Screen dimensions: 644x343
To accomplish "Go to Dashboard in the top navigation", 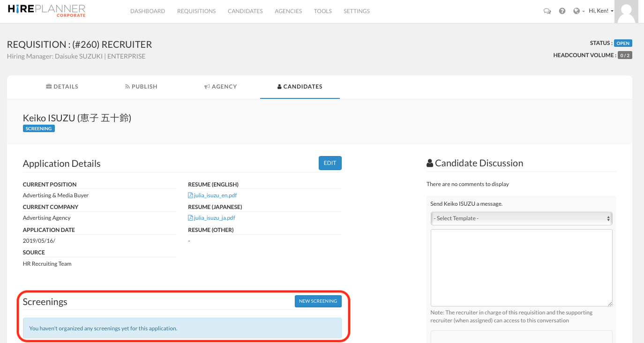I will click(x=148, y=11).
